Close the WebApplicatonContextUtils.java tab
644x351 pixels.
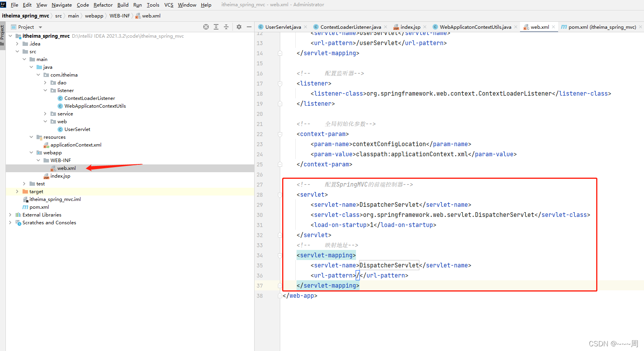pos(516,27)
